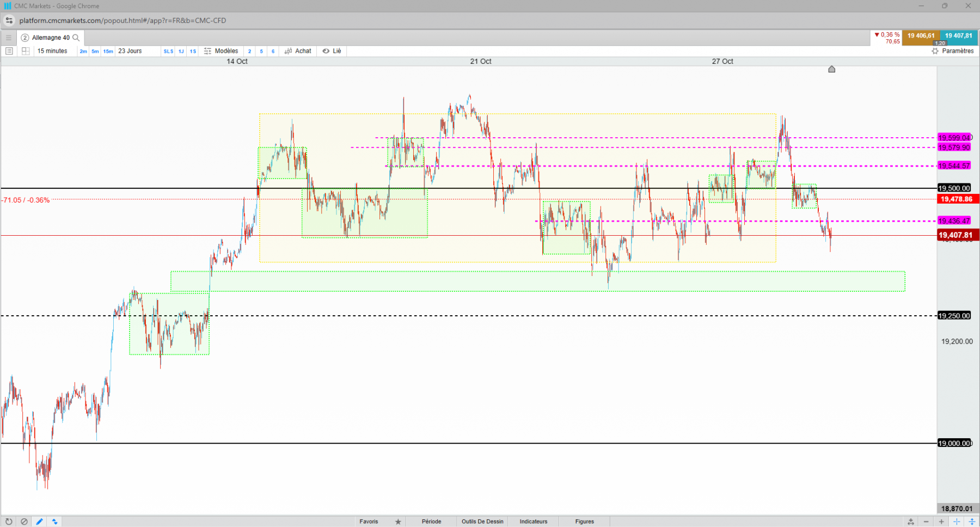Click the orange sell price 19 406,61
The image size is (980, 527).
pyautogui.click(x=921, y=37)
